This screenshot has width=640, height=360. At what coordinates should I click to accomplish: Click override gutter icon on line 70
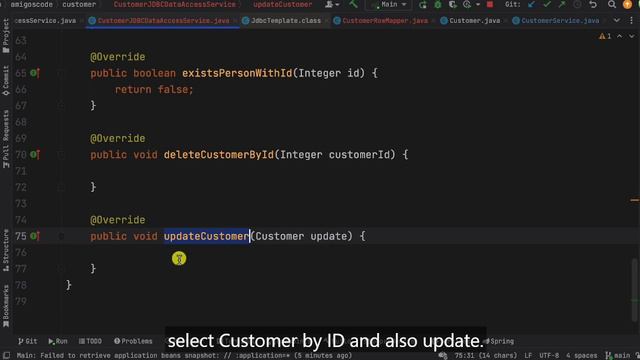pos(35,155)
